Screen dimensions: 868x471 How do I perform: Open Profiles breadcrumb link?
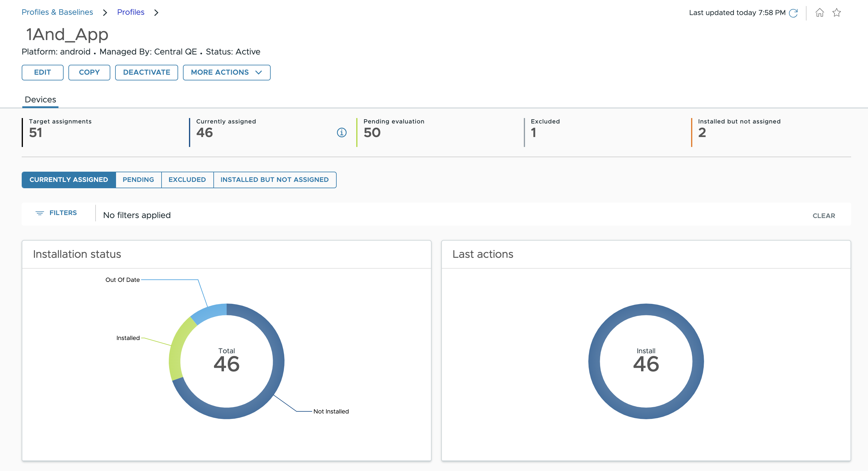tap(131, 12)
